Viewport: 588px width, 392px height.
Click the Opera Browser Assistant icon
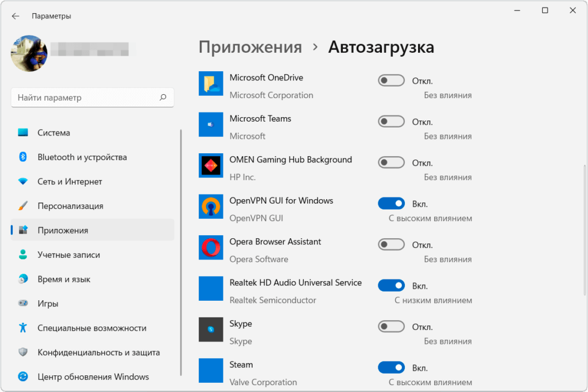tap(211, 247)
